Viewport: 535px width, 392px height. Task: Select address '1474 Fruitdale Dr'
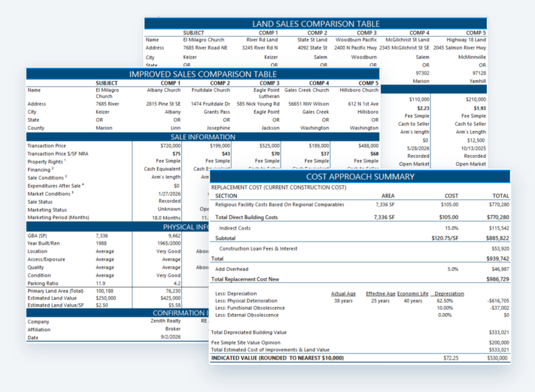click(210, 104)
